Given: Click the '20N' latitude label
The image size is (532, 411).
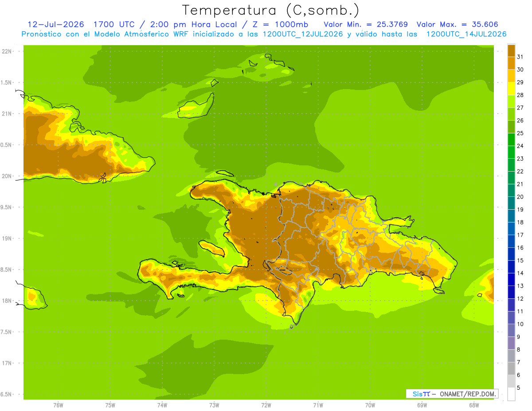Looking at the screenshot, I should tap(7, 176).
